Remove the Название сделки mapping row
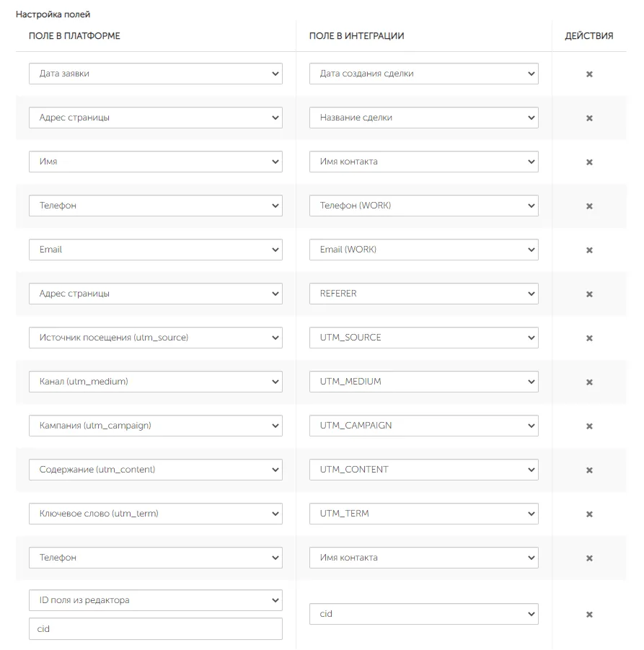The width and height of the screenshot is (644, 650). pos(589,118)
